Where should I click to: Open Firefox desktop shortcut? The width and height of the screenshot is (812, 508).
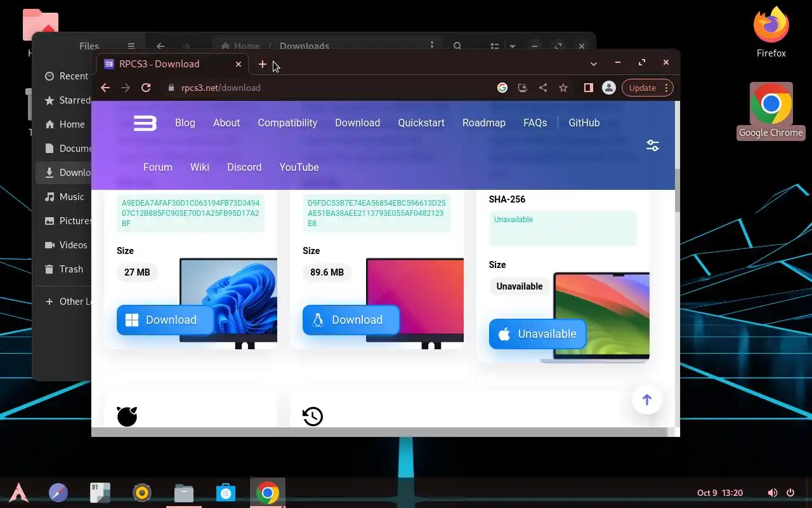coord(771,32)
